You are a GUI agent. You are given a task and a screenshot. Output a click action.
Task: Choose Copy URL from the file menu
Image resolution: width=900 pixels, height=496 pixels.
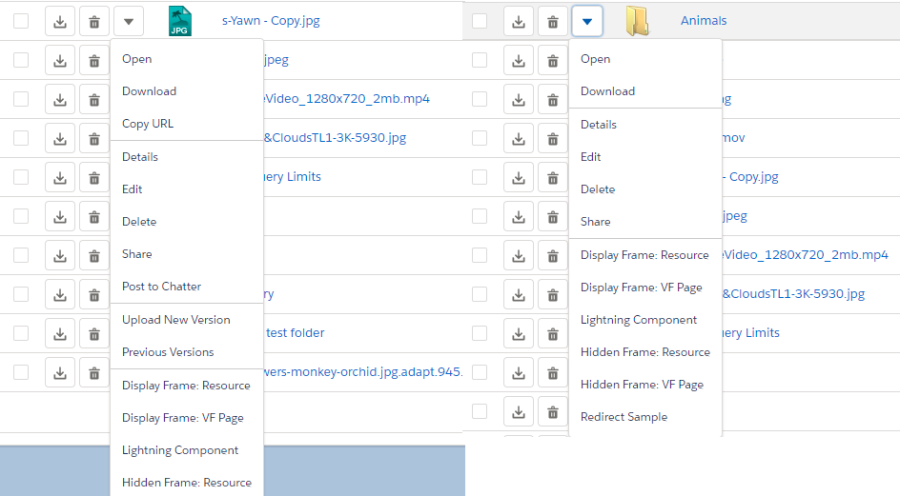click(x=147, y=124)
